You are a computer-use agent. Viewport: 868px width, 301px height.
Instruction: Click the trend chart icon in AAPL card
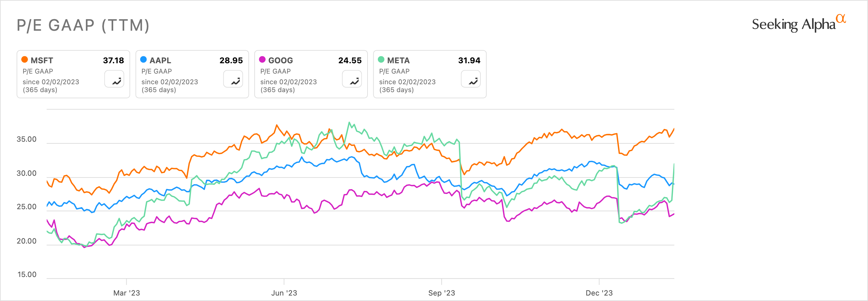click(x=233, y=79)
